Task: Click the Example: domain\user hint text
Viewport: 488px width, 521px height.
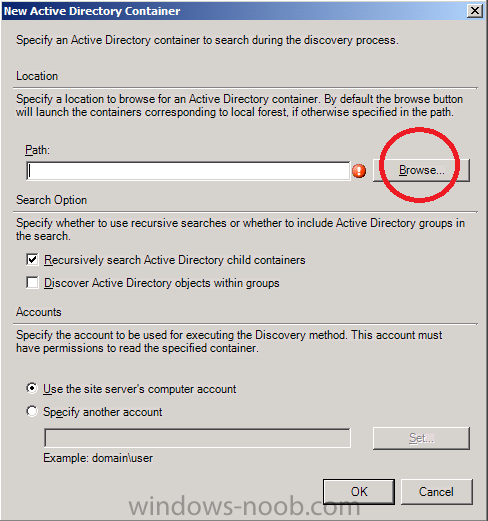Action: click(98, 458)
